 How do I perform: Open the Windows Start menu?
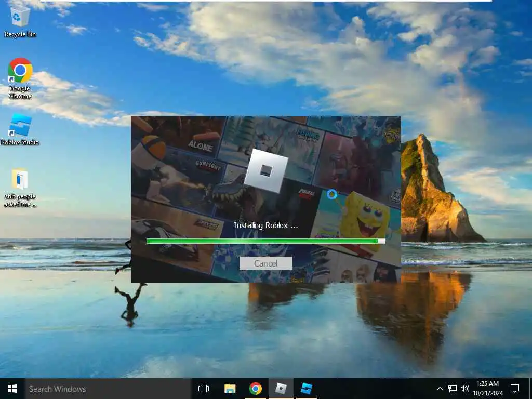(x=12, y=389)
